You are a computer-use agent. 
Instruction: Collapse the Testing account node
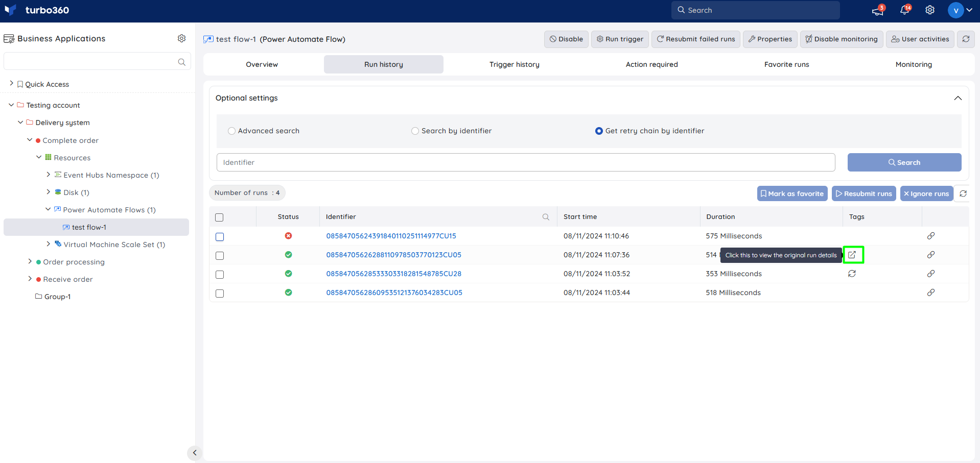tap(11, 105)
